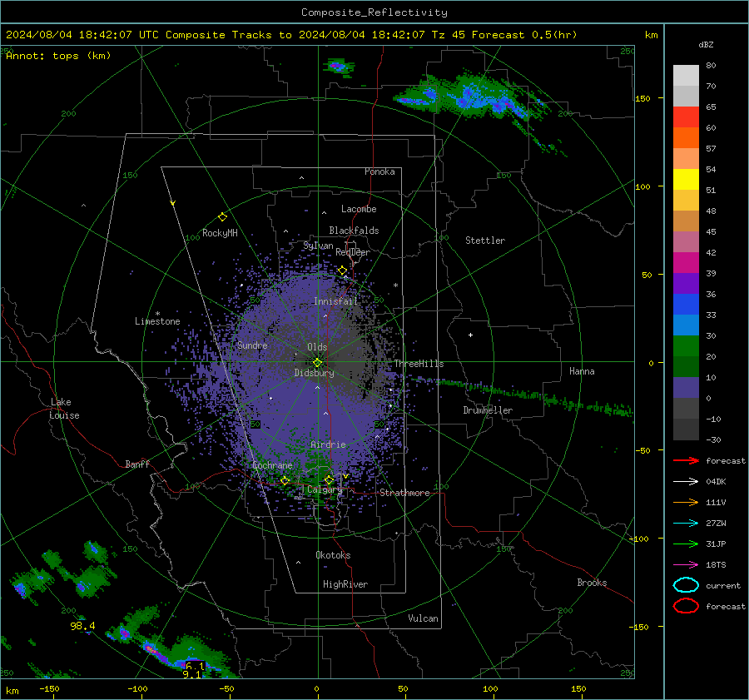Click the red forecast arrow in legend

[686, 460]
